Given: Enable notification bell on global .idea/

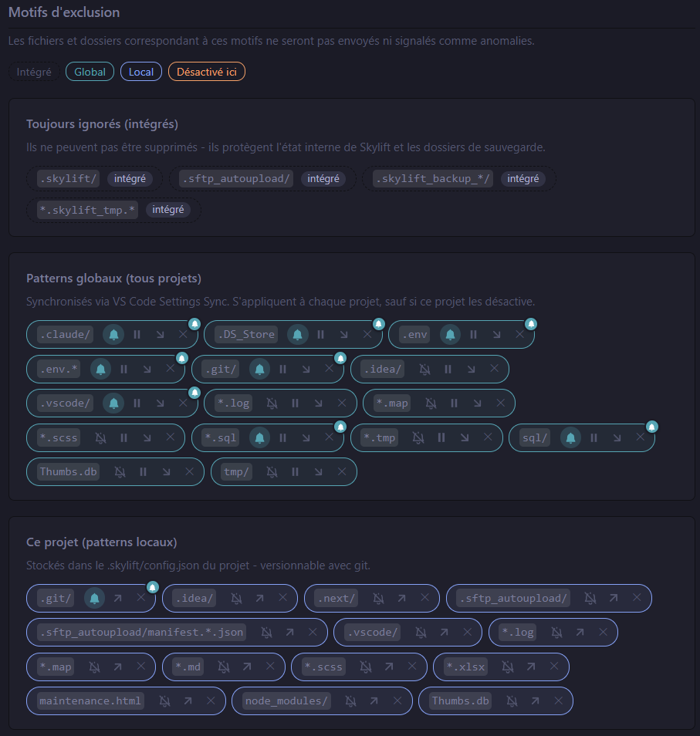Looking at the screenshot, I should coord(425,370).
